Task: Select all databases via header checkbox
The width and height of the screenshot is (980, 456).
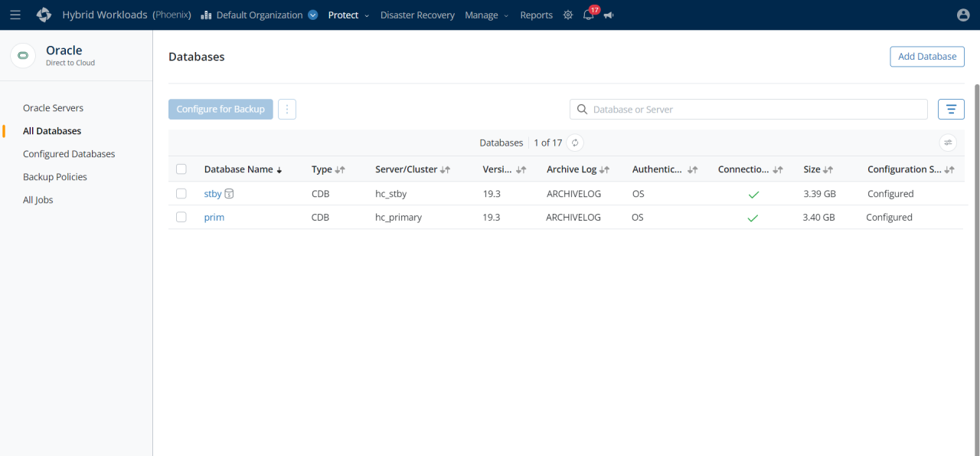Action: 181,169
